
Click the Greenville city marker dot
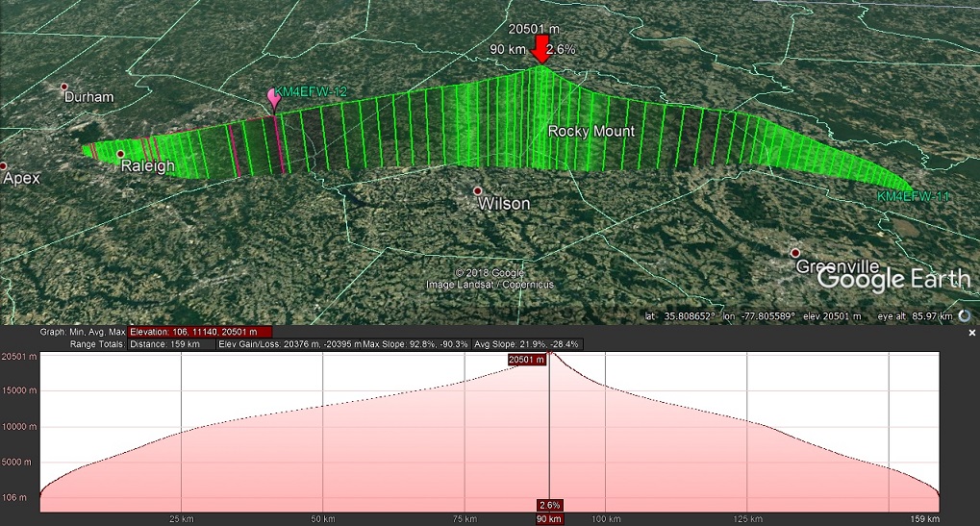tap(795, 253)
